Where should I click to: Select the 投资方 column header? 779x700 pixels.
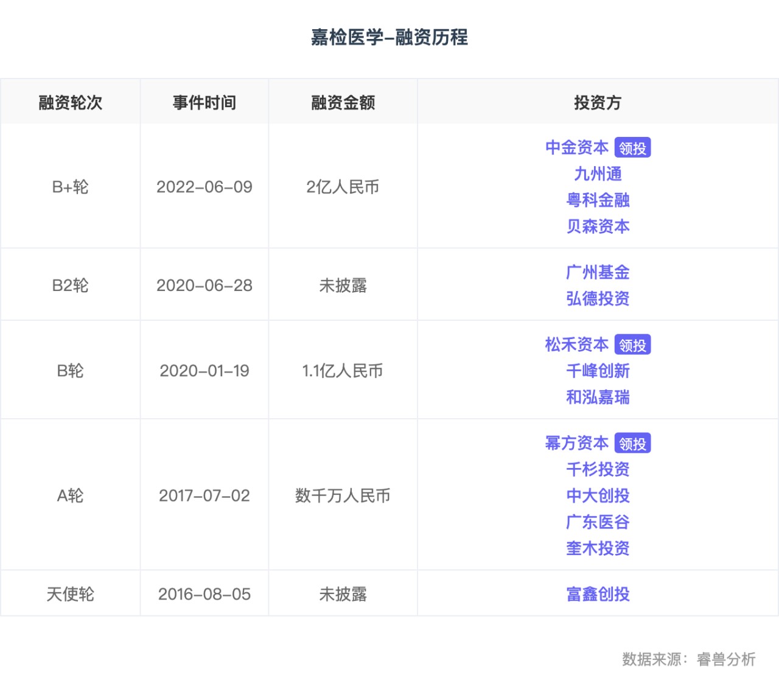tap(598, 102)
